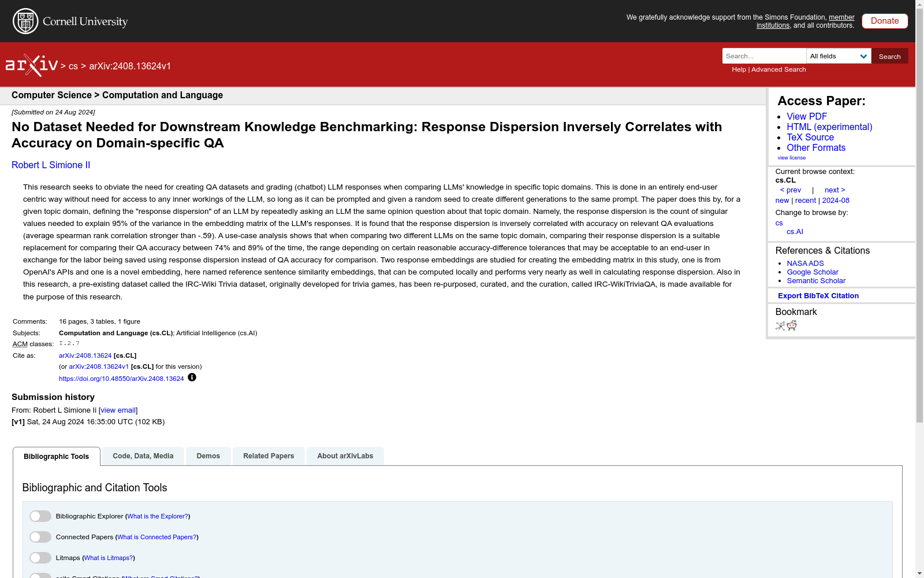
Task: Switch to the Code, Data, Media tab
Action: pos(143,456)
